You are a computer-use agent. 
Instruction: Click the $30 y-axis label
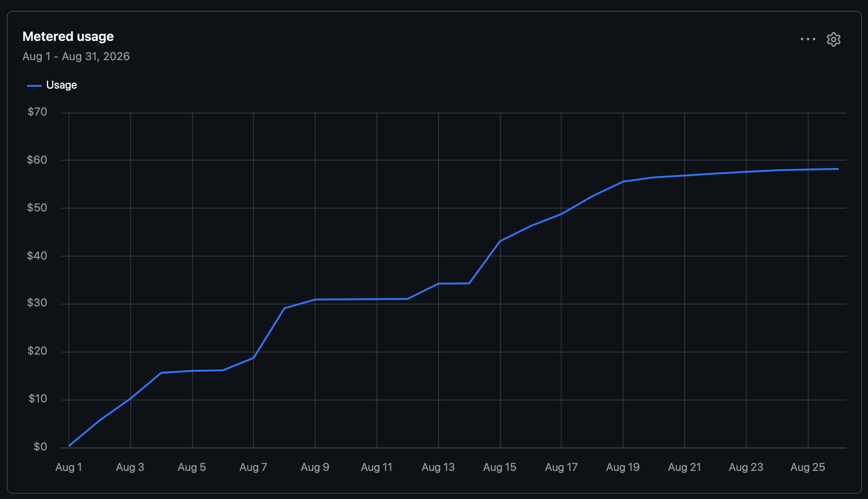click(37, 303)
